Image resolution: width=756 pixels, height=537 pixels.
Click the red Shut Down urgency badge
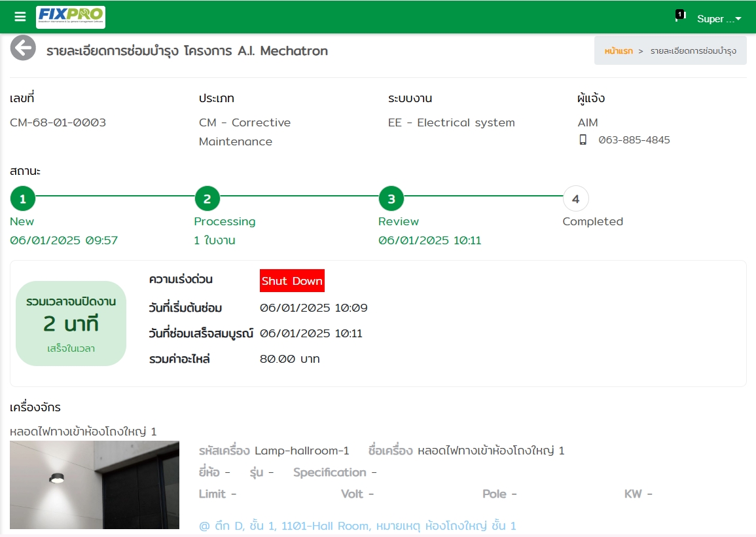[292, 281]
